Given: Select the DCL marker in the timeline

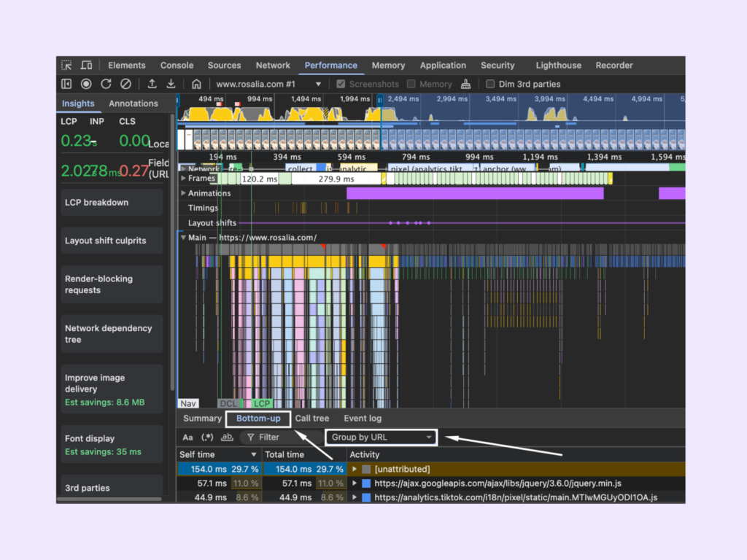Looking at the screenshot, I should (228, 403).
